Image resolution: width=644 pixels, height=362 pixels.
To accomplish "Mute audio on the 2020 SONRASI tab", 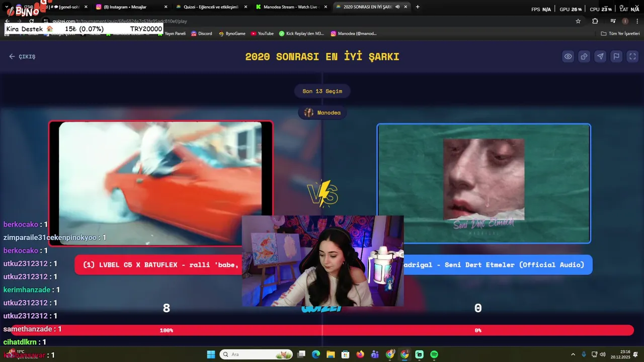I will click(x=397, y=7).
